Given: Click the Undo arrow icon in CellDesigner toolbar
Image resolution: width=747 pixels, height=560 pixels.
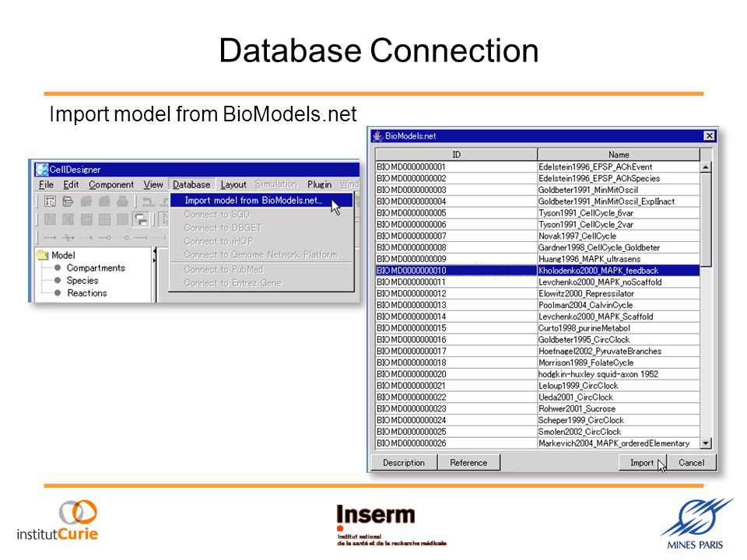Looking at the screenshot, I should coord(148,201).
